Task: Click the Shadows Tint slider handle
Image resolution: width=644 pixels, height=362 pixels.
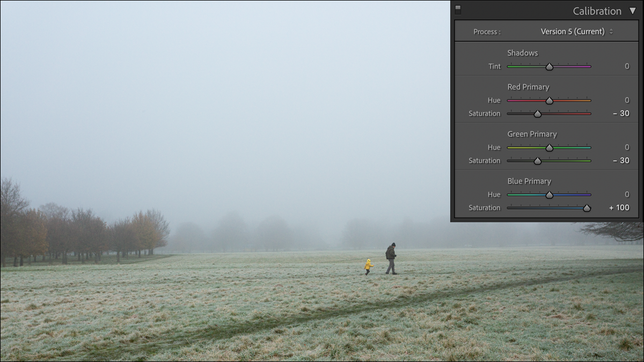Action: click(x=549, y=67)
